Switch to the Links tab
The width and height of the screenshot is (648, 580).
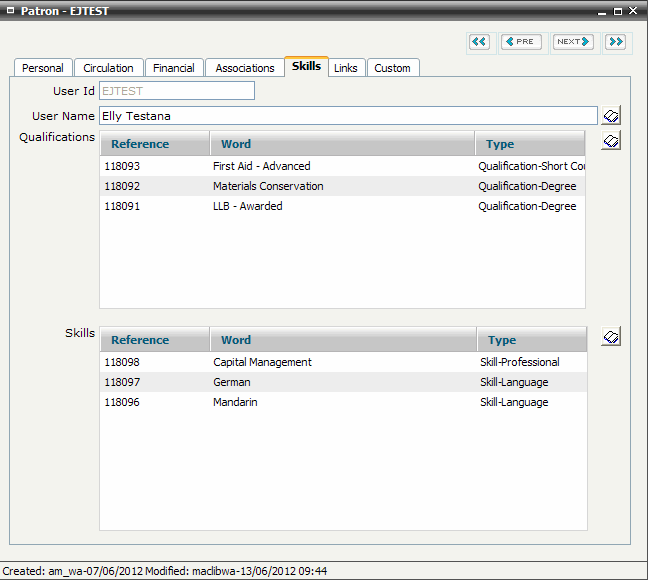(346, 68)
